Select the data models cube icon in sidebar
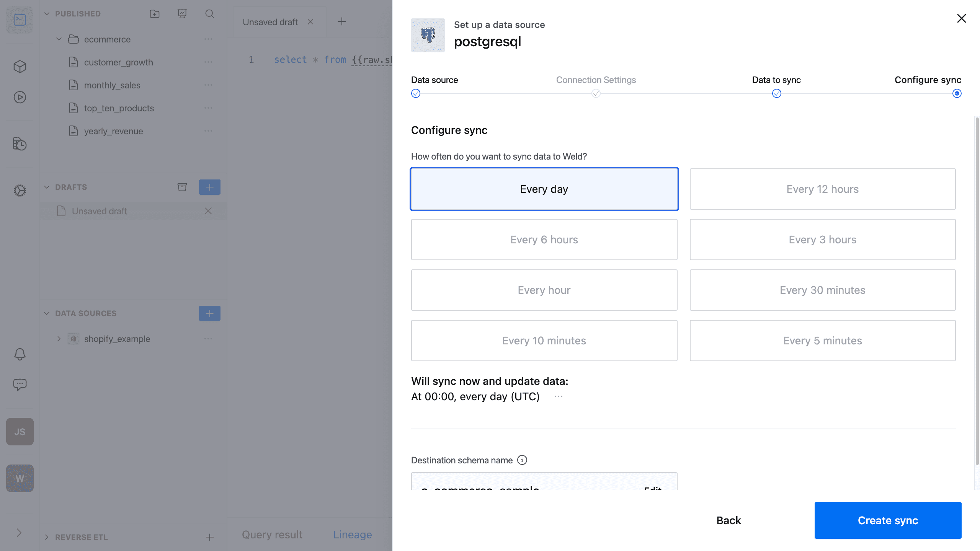 tap(20, 66)
